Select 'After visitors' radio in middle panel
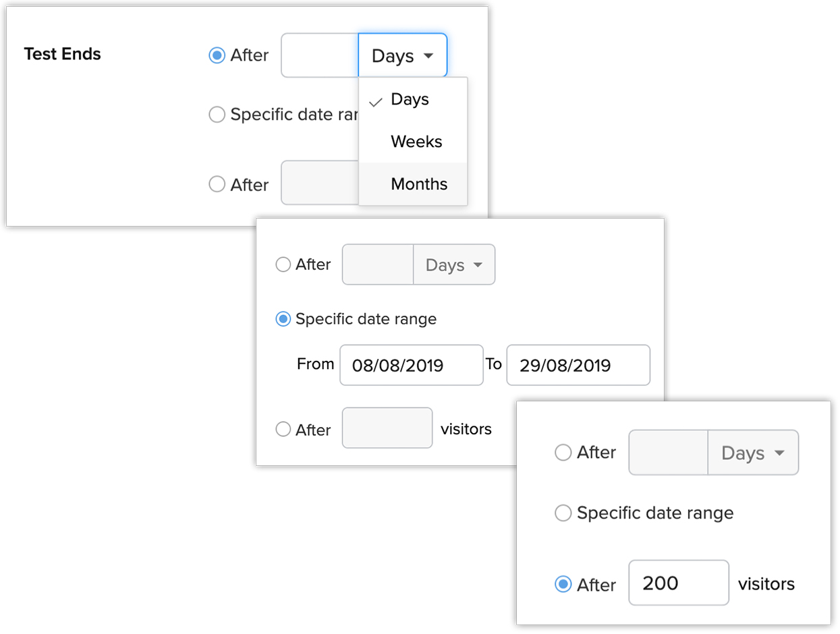The width and height of the screenshot is (840, 634). click(283, 429)
